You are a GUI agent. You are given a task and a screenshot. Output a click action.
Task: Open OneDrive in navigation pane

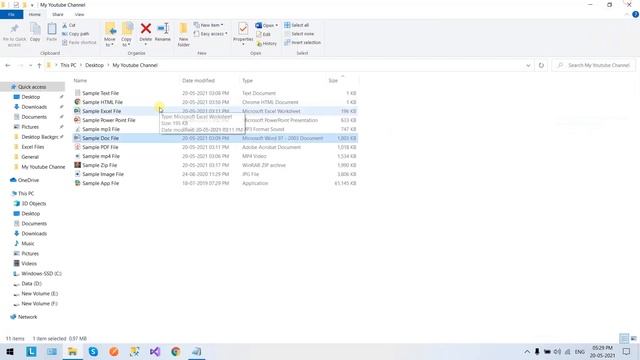coord(28,180)
